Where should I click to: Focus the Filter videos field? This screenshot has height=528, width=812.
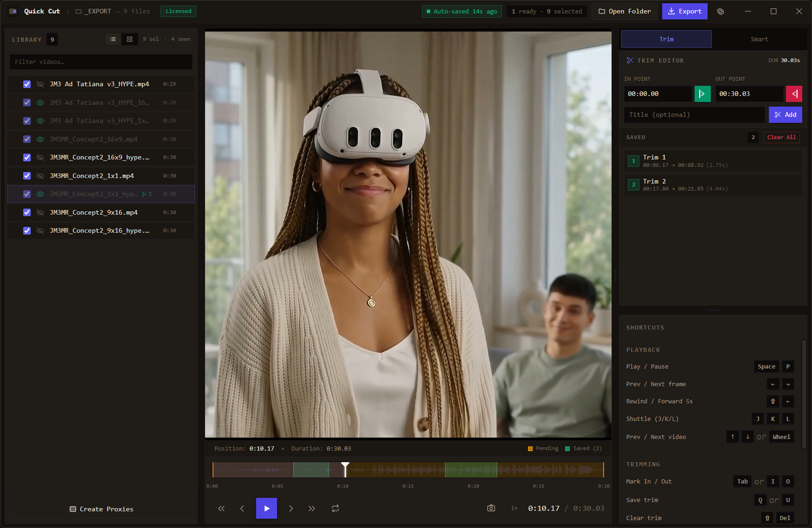pyautogui.click(x=101, y=62)
